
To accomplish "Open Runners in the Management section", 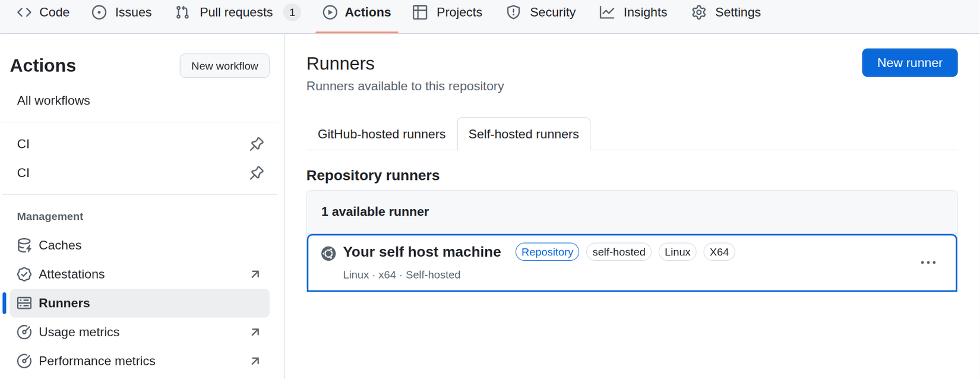I will click(x=64, y=303).
